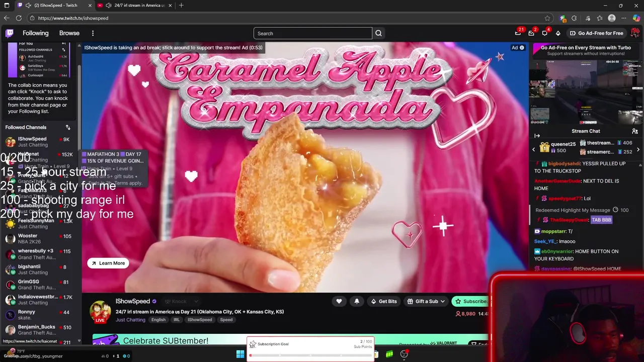Open the green app icon in taskbar

pos(389,354)
